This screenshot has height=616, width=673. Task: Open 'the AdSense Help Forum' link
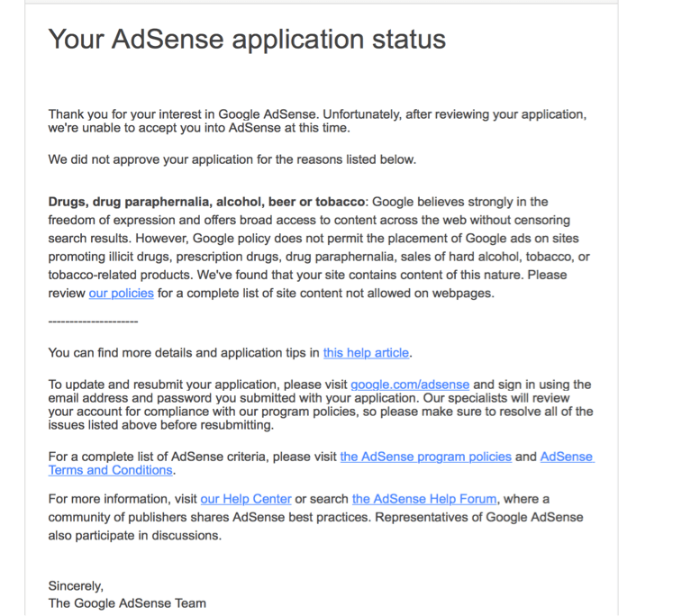pyautogui.click(x=424, y=499)
